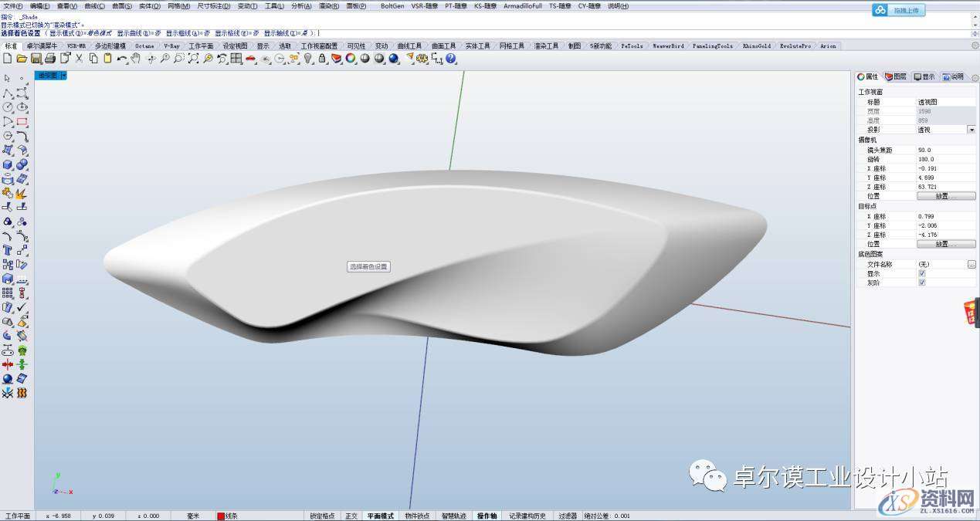Click the Print icon in toolbar
This screenshot has height=521, width=980.
pyautogui.click(x=49, y=59)
